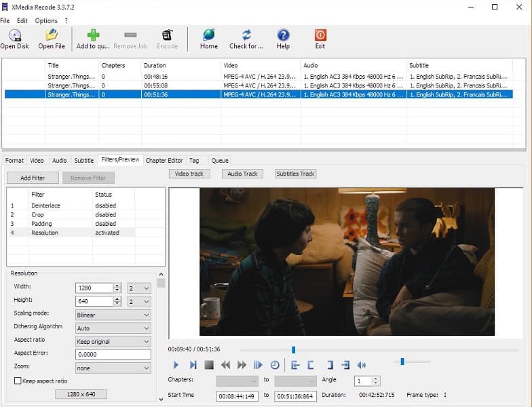Click the volume slider handle
The width and height of the screenshot is (532, 407).
point(402,362)
